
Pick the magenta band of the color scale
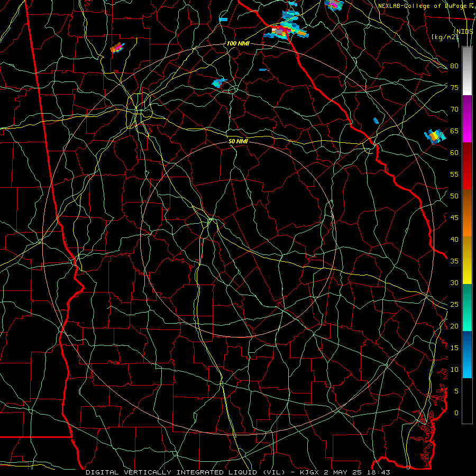coord(467,132)
